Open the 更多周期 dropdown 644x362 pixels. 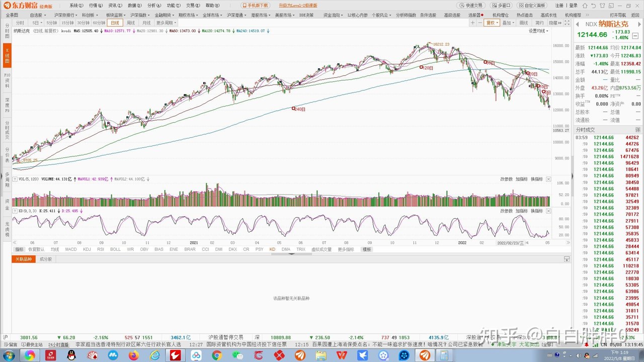(x=166, y=23)
